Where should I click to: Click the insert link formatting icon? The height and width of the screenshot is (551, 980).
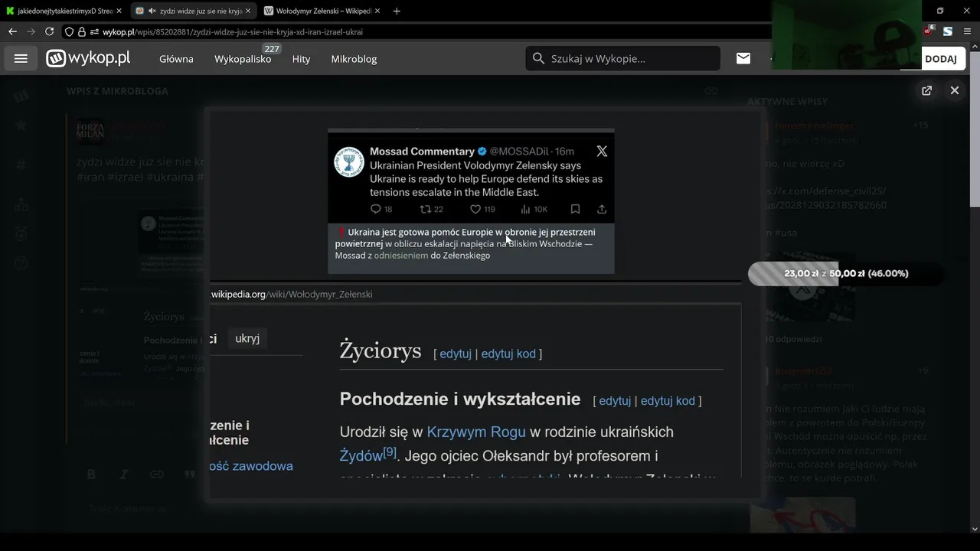(157, 474)
